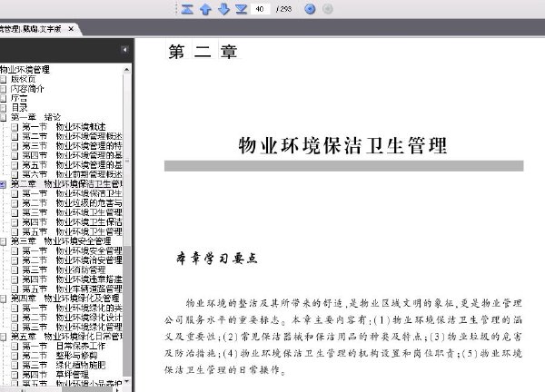Viewport: 545px width, 392px height.
Task: Open the 版权页 bookmark
Action: [x=23, y=79]
